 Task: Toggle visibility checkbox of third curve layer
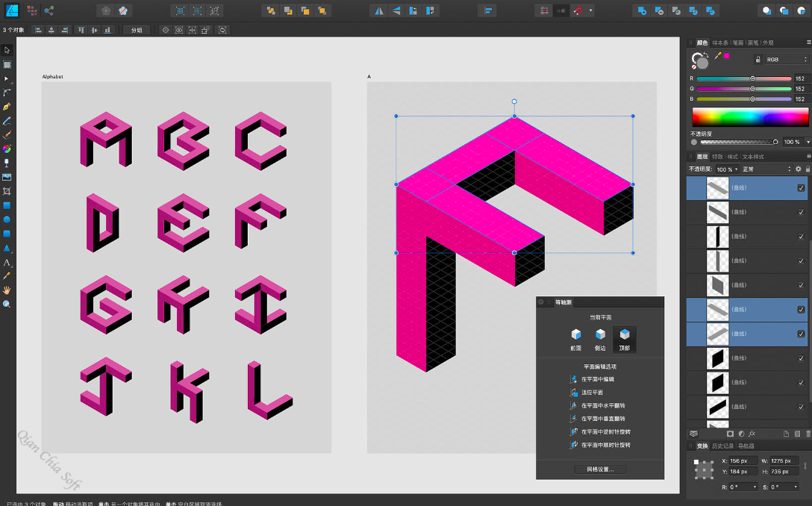coord(801,237)
